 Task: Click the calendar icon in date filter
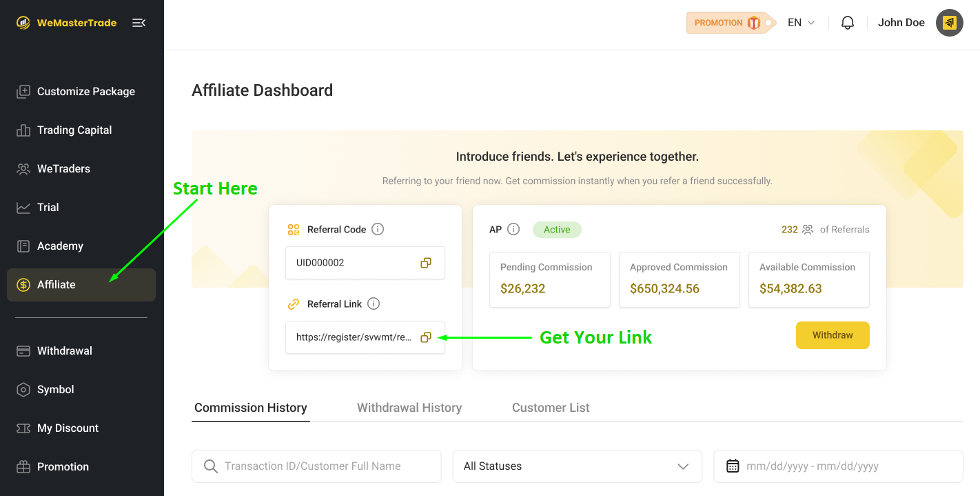click(733, 466)
